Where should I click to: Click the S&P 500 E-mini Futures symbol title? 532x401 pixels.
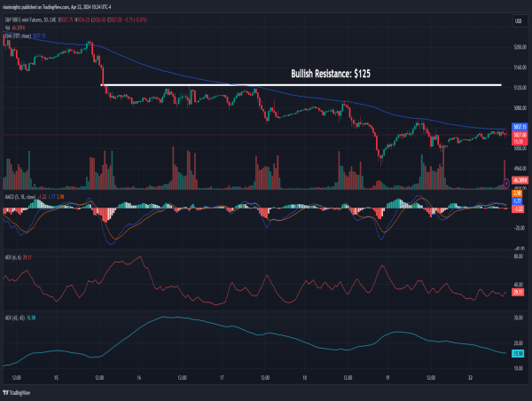point(30,20)
